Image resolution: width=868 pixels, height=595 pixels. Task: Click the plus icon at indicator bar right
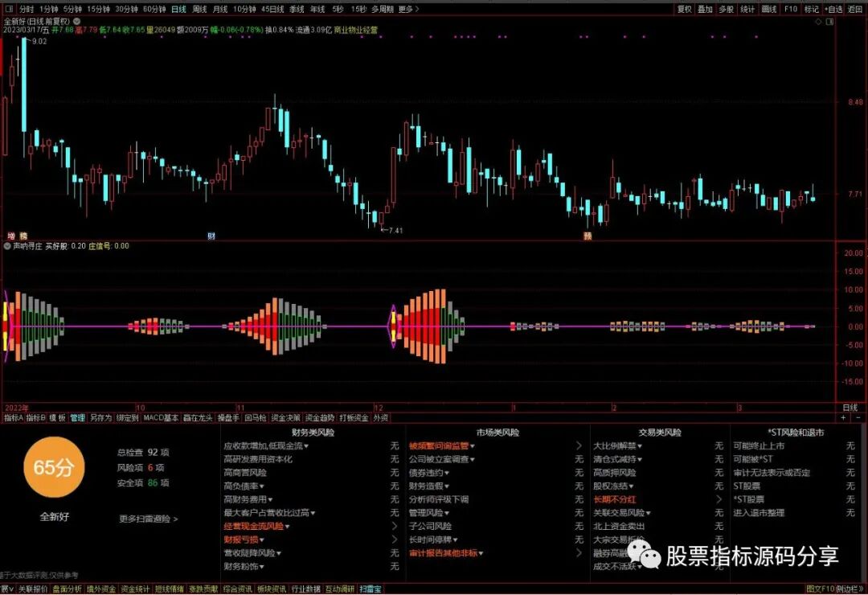[x=844, y=418]
